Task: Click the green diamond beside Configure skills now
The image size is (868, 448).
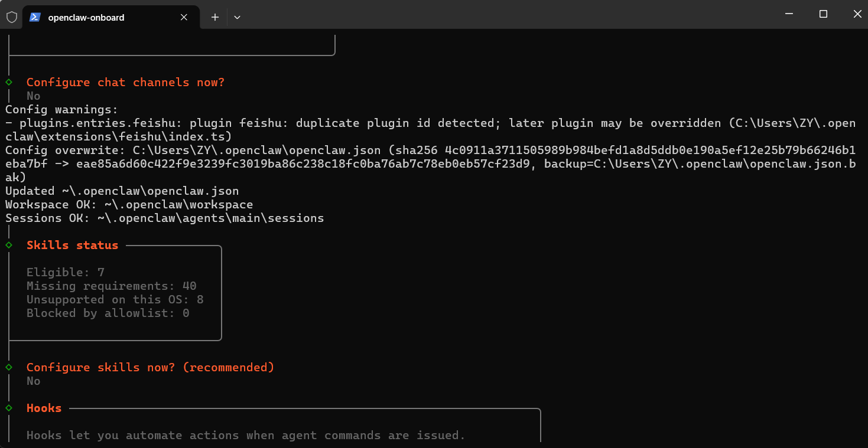Action: [x=9, y=367]
